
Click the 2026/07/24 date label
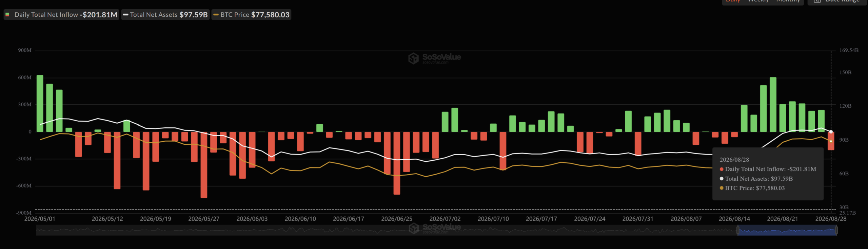590,219
